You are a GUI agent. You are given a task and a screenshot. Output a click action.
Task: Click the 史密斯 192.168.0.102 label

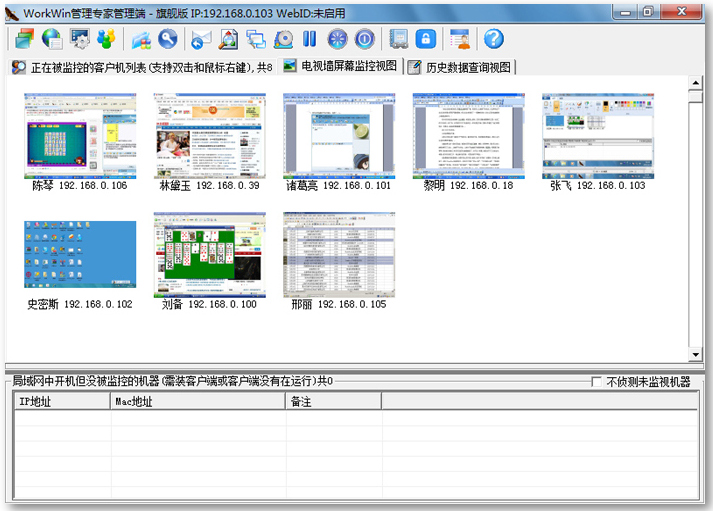point(80,304)
